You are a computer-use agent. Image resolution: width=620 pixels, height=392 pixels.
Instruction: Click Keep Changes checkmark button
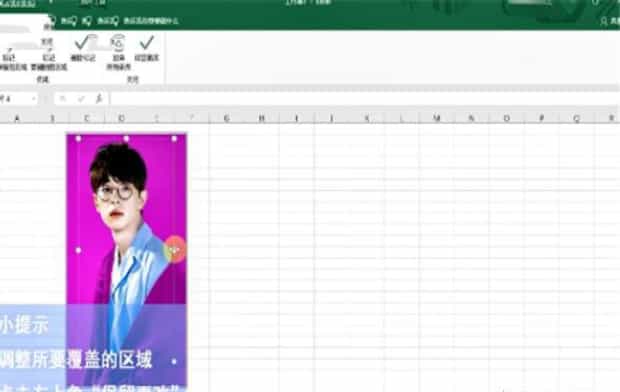[x=147, y=48]
